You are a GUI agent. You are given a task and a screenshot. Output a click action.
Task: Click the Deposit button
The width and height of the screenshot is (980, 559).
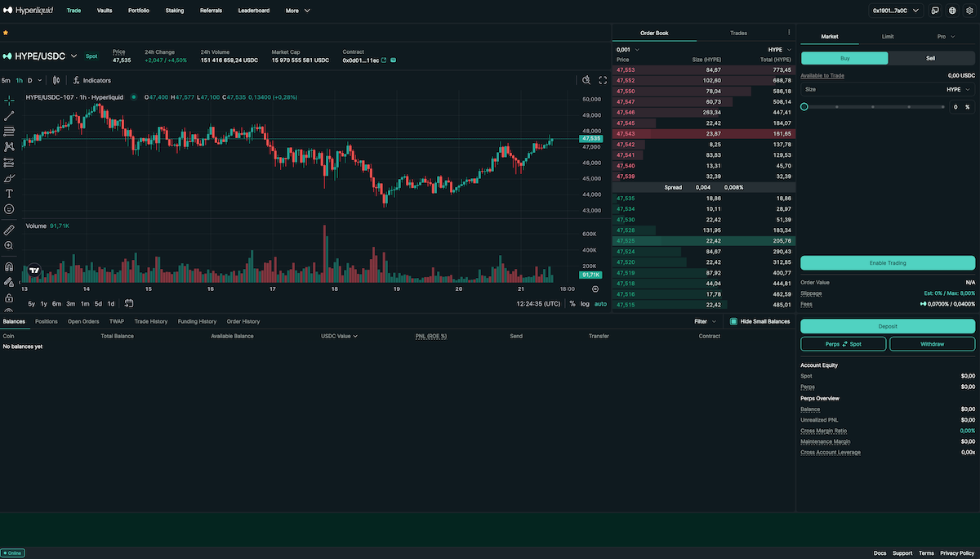[888, 325]
